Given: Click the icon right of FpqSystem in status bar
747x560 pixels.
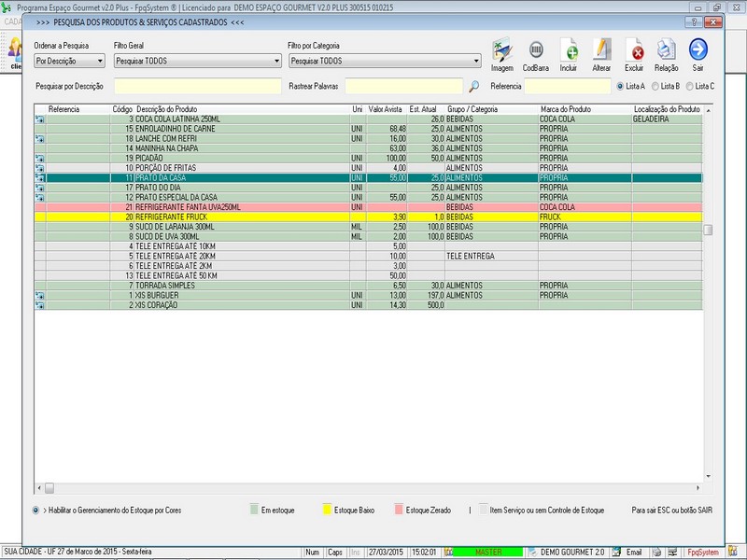Looking at the screenshot, I should coord(733,553).
